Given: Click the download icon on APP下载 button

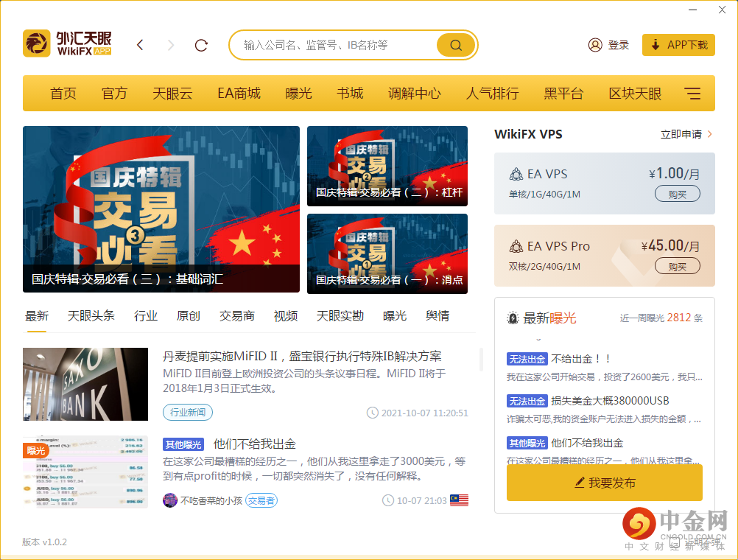Looking at the screenshot, I should [655, 45].
